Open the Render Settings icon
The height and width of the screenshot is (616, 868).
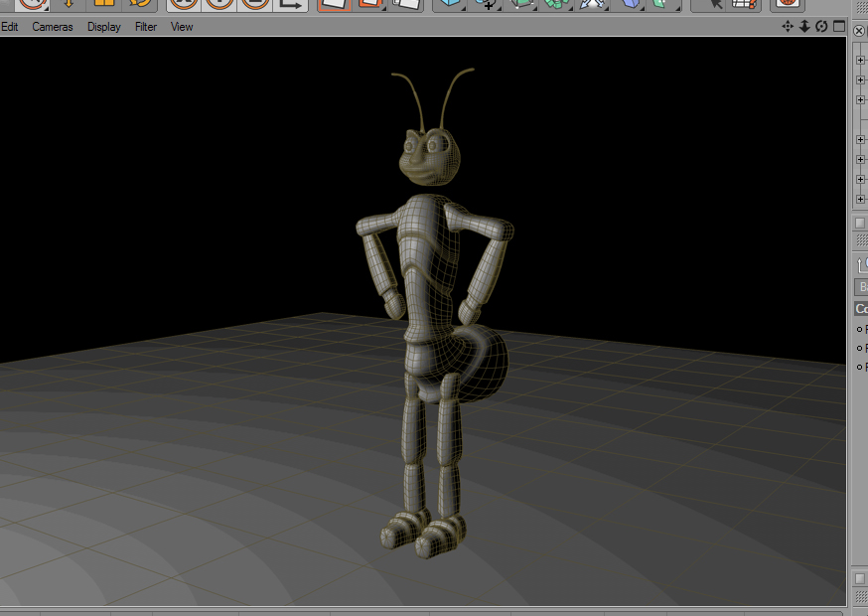(x=406, y=4)
